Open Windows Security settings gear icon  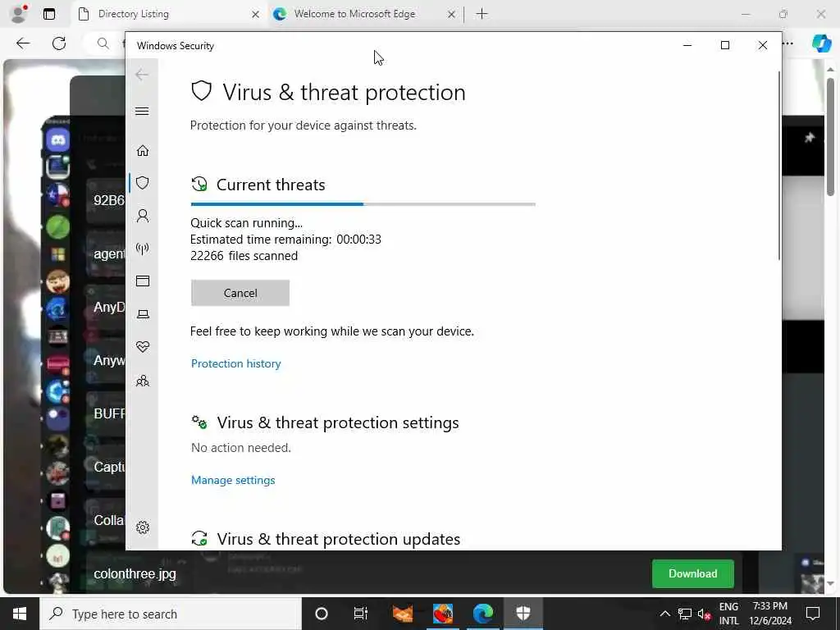click(143, 527)
